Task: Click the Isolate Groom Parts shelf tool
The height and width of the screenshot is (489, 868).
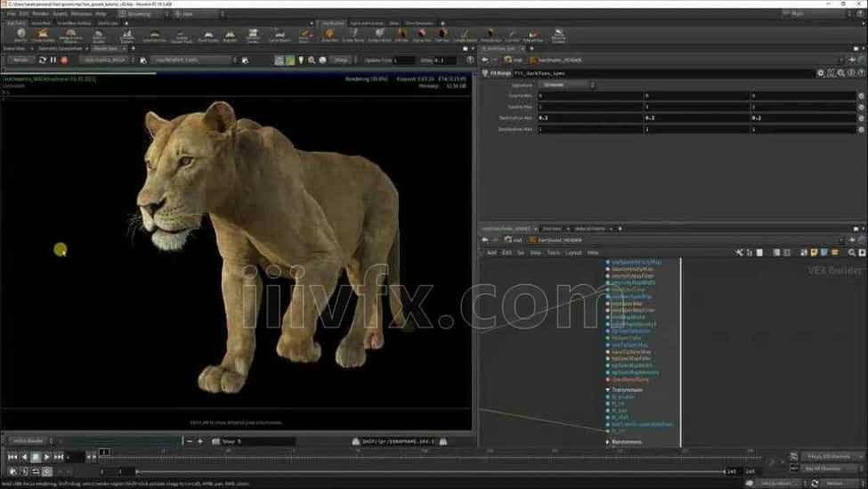Action: click(99, 36)
